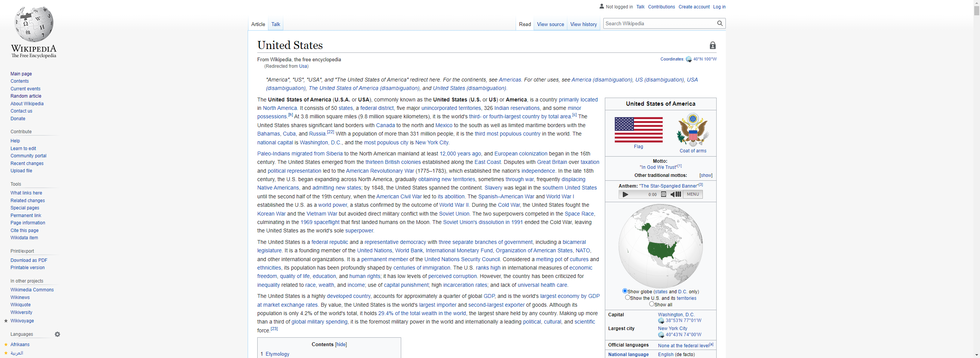Open Wikidata item tool link
This screenshot has width=980, height=358.
pyautogui.click(x=24, y=238)
